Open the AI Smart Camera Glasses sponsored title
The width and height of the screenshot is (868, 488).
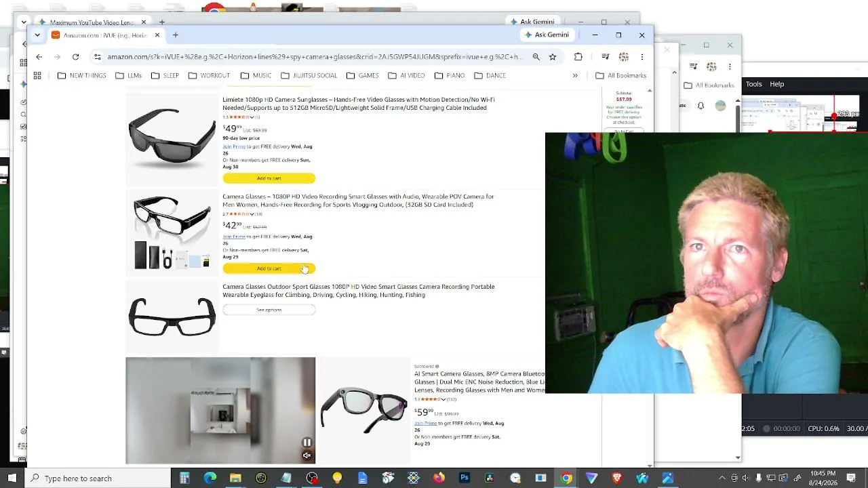point(479,382)
